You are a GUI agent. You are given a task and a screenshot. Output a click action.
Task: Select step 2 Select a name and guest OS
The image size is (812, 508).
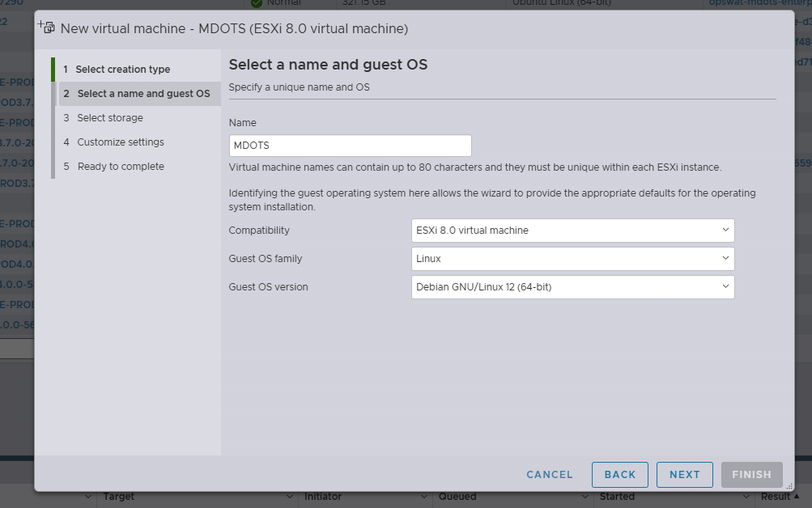tap(139, 94)
